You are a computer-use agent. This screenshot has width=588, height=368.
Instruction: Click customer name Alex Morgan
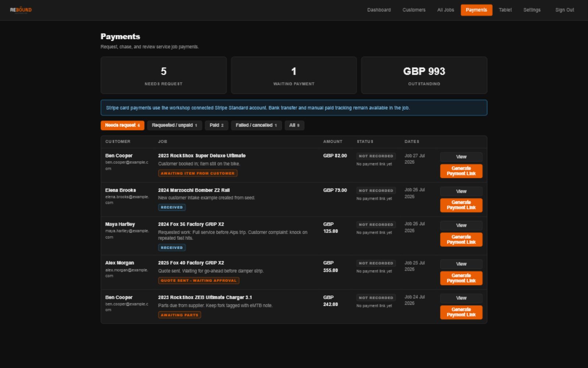(119, 263)
